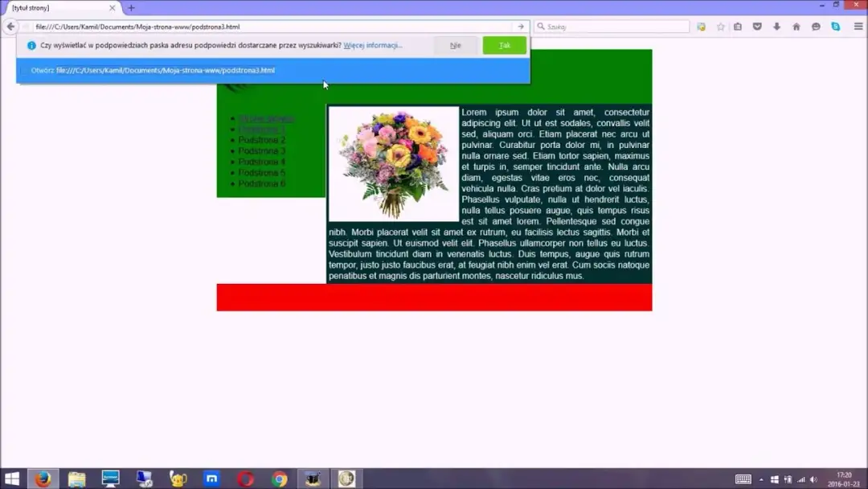Screen dimensions: 868x489
Task: Open a new tab with plus button
Action: pyautogui.click(x=131, y=7)
